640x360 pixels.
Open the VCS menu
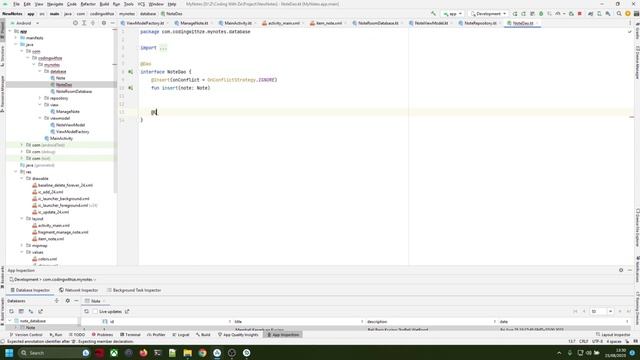(141, 4)
